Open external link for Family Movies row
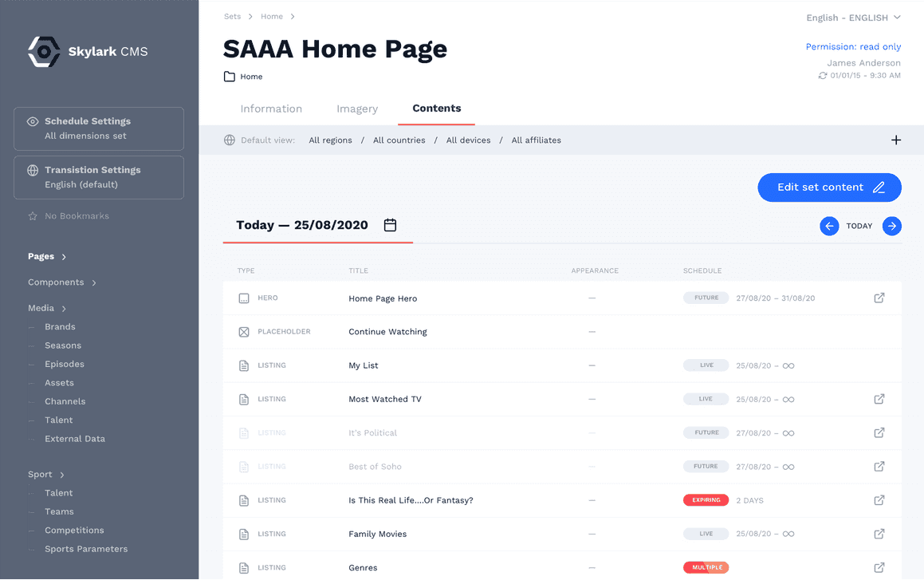Screen dimensions: 924x580 coord(879,534)
